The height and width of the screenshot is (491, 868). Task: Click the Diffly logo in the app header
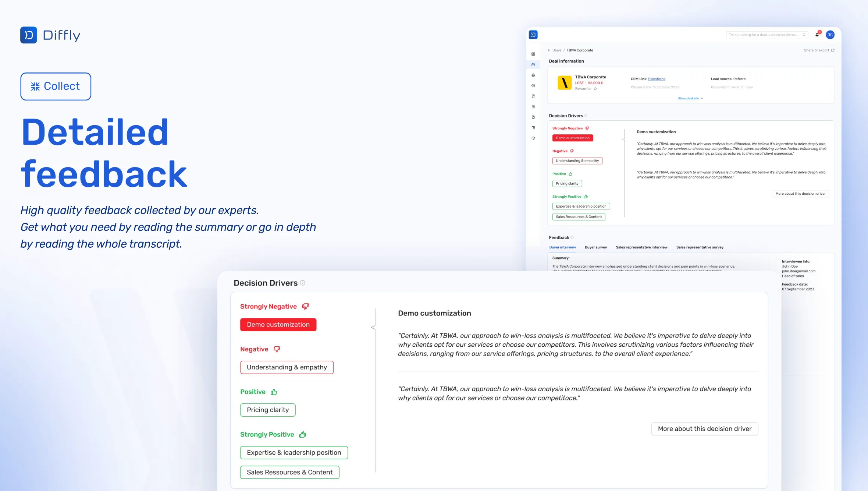click(533, 35)
